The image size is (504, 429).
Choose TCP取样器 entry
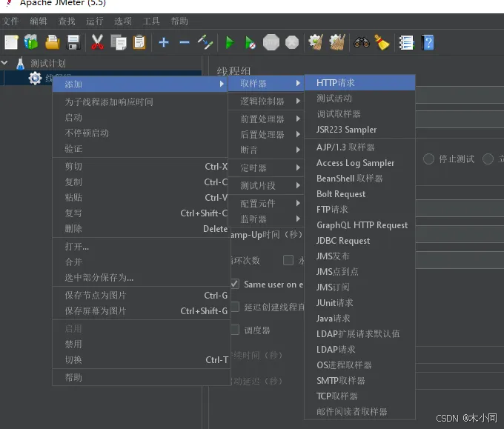pos(359,396)
